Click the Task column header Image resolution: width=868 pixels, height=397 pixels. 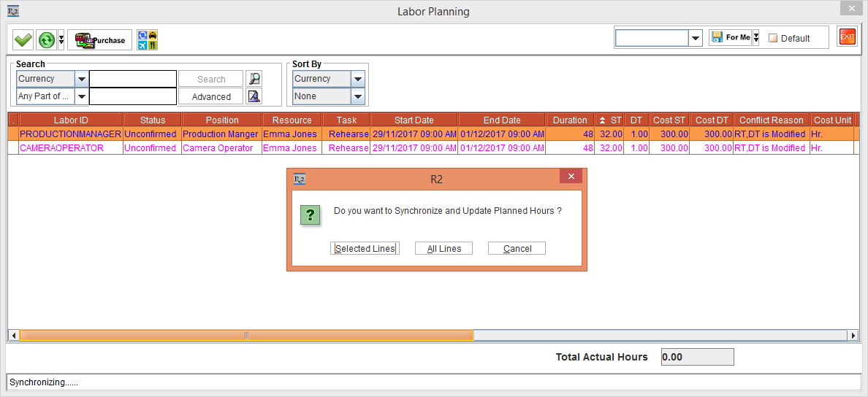[x=346, y=120]
